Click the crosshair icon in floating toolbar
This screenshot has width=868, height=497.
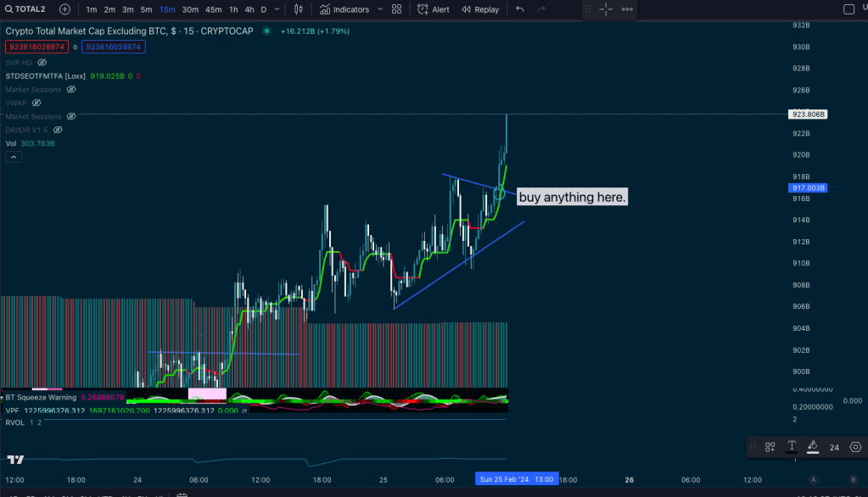click(606, 9)
